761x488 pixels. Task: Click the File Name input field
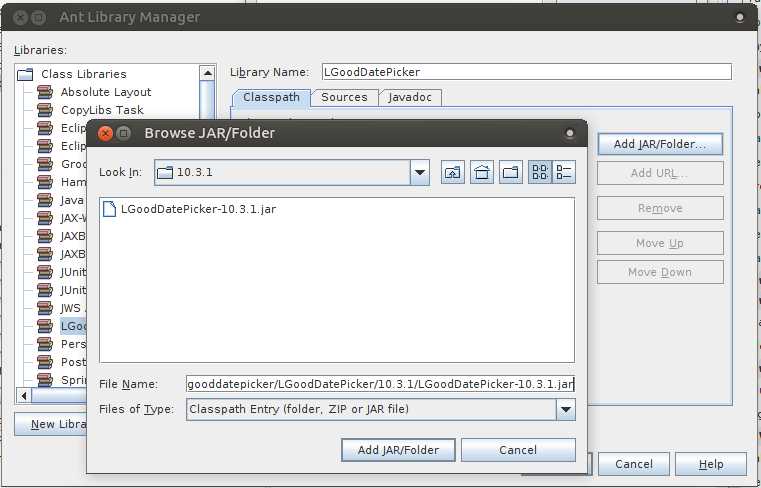tap(380, 384)
